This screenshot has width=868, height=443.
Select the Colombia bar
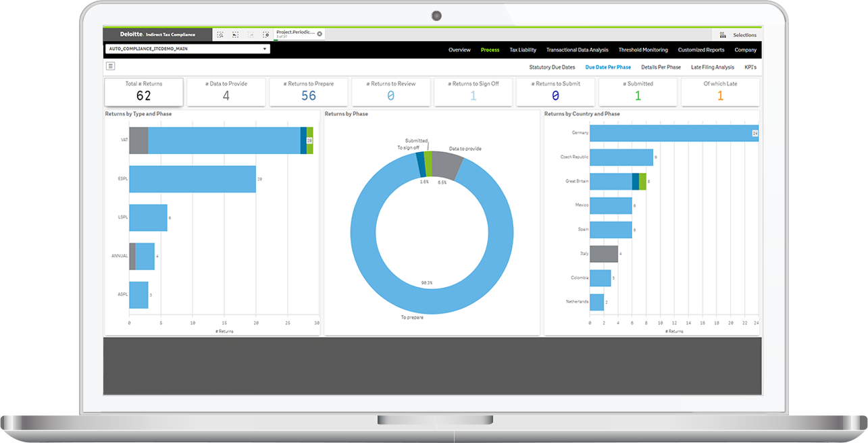point(601,278)
